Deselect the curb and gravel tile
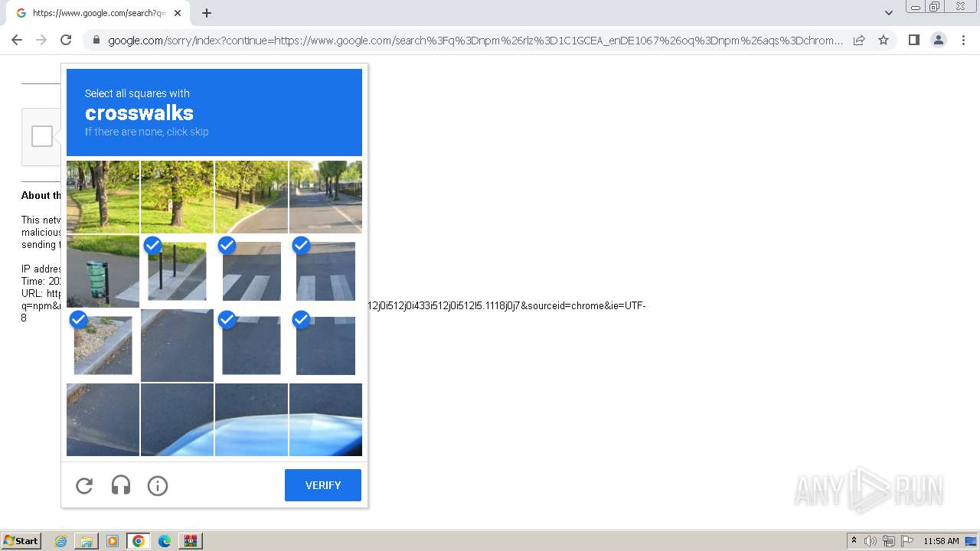 click(103, 345)
